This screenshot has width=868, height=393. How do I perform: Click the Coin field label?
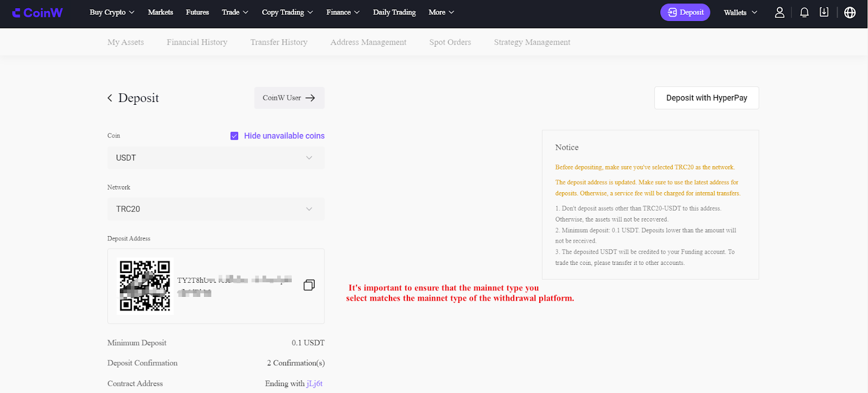[x=114, y=136]
